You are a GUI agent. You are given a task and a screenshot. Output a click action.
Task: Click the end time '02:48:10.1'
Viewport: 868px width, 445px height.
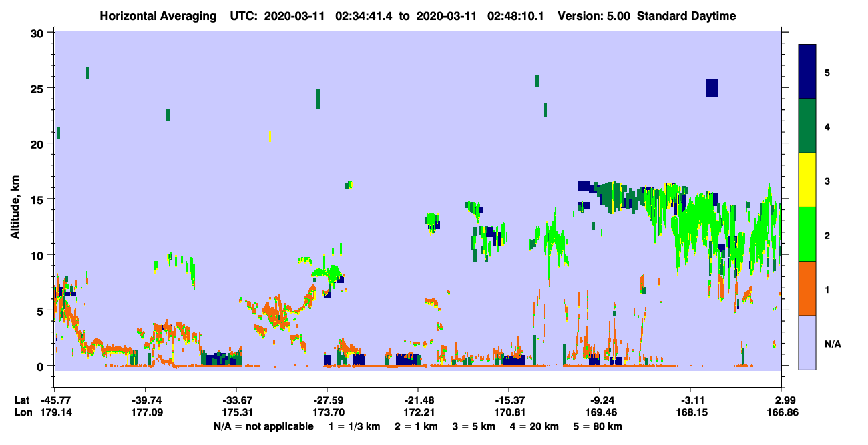(519, 16)
